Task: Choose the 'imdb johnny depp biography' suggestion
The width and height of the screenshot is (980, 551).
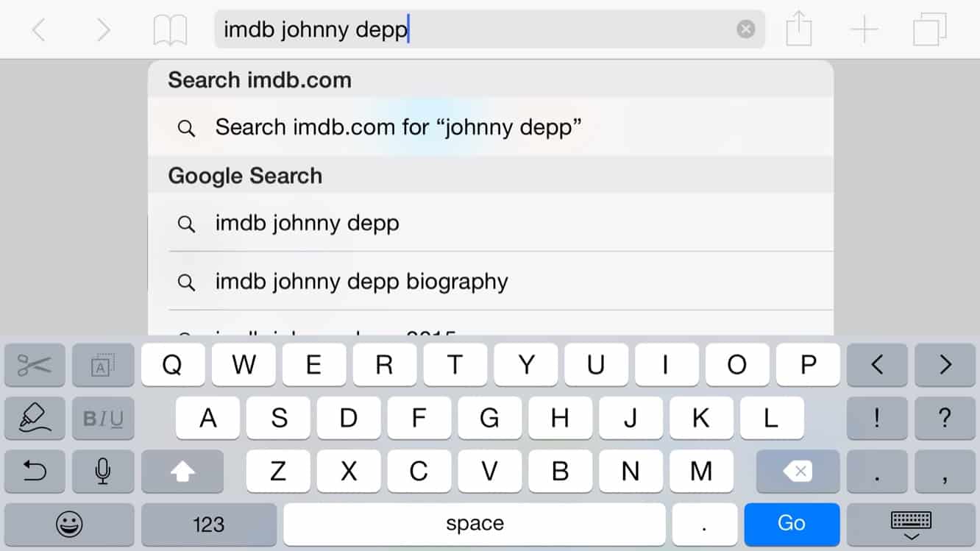Action: tap(361, 282)
